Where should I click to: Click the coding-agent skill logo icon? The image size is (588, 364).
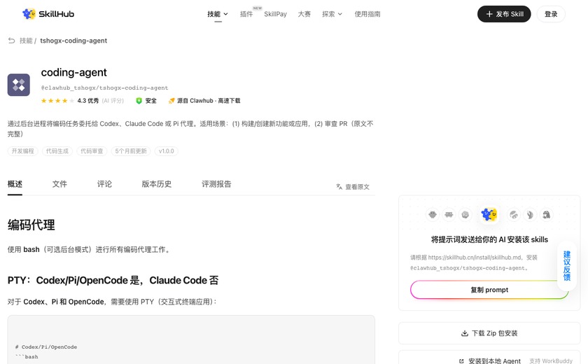point(19,85)
